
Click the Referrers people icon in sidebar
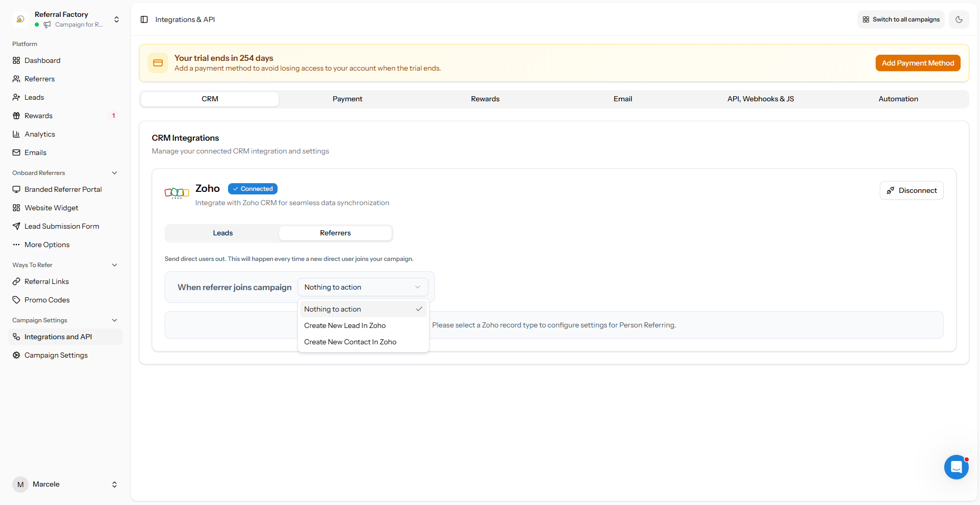tap(16, 79)
